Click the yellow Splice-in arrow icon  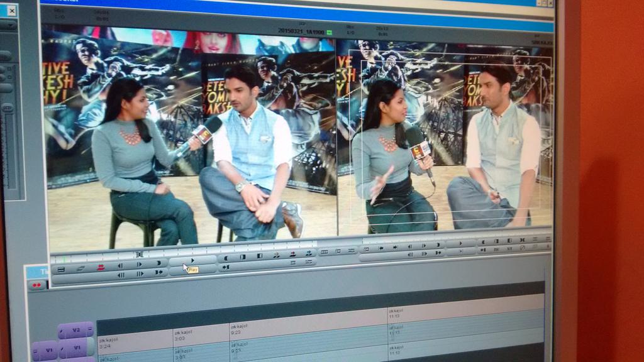277,255
